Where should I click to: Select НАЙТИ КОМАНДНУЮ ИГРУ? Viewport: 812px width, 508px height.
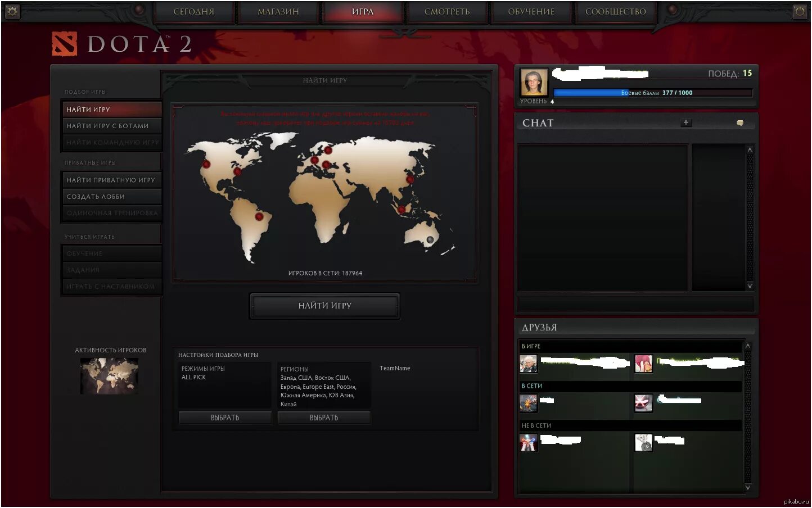tap(111, 143)
